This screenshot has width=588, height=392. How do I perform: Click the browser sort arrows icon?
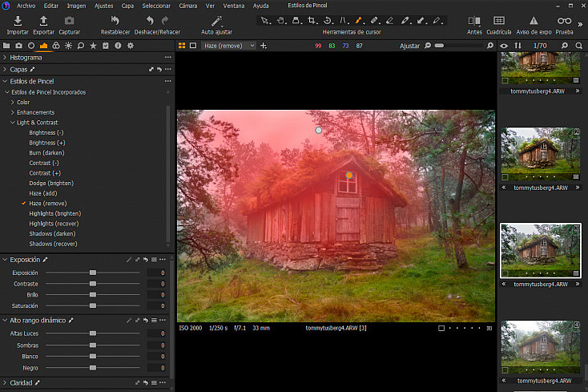[518, 46]
